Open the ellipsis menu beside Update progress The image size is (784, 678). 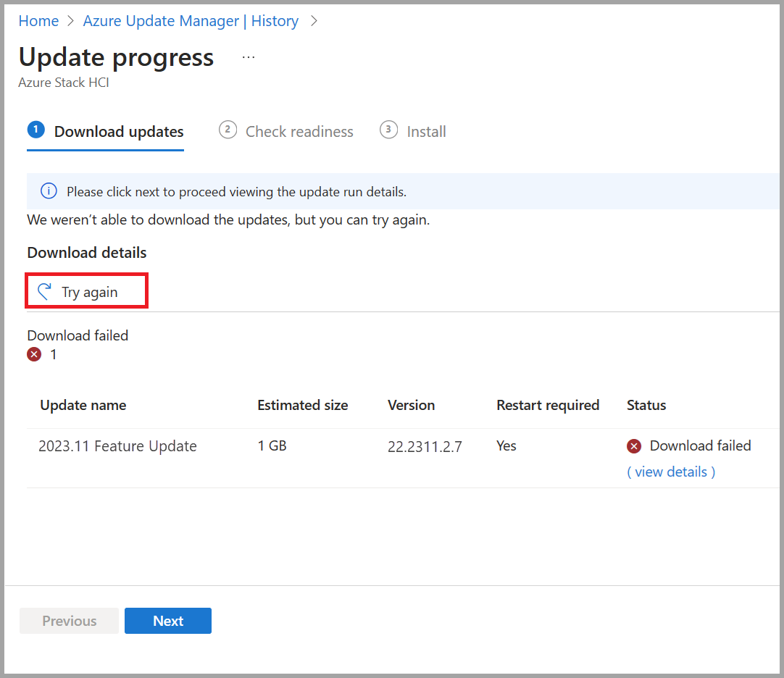(249, 57)
